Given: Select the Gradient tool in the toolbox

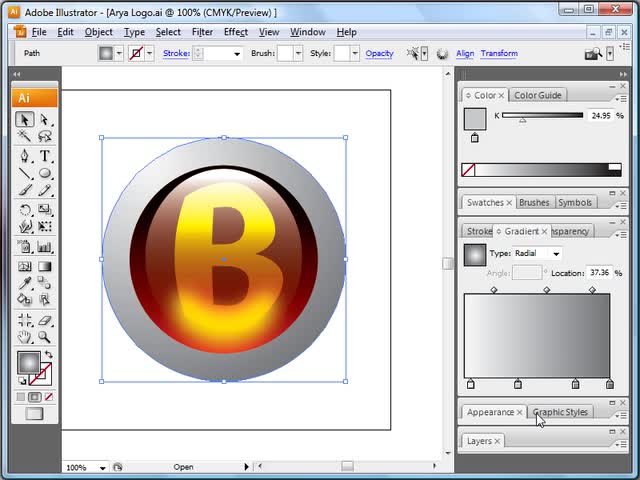Looking at the screenshot, I should coord(44,267).
